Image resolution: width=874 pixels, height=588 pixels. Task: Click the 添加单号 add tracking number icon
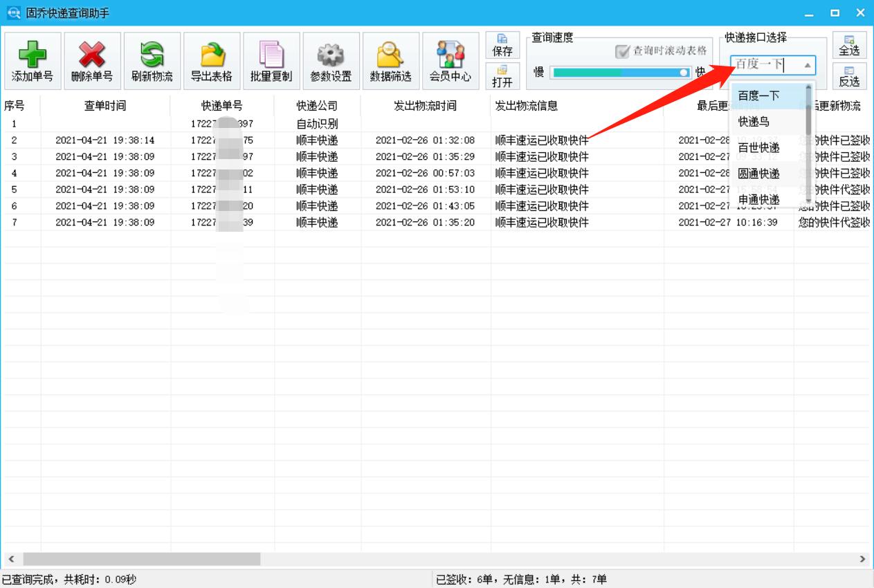pos(33,61)
